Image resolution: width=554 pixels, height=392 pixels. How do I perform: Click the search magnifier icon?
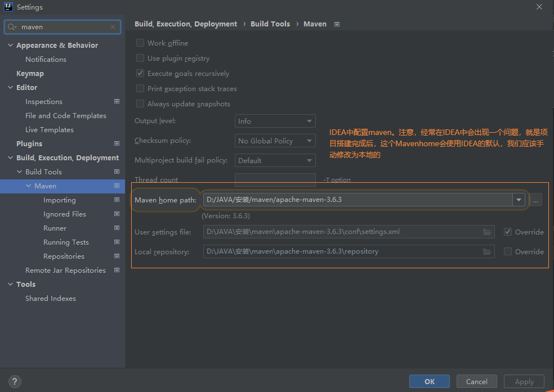12,27
